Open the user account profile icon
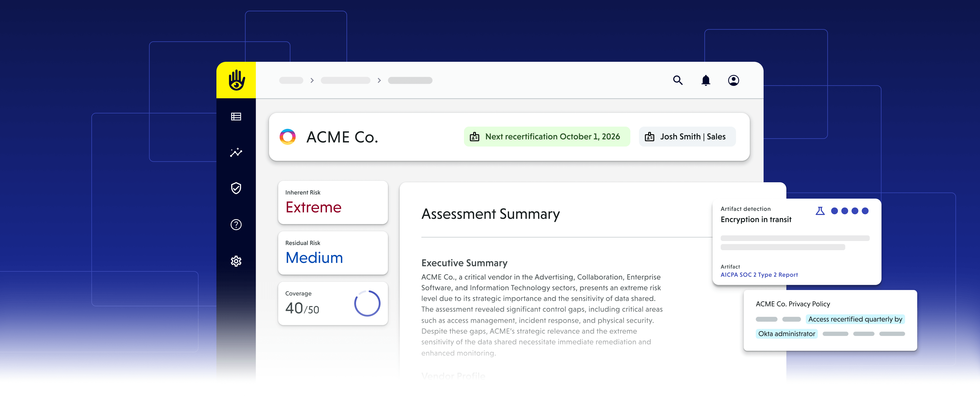This screenshot has height=410, width=980. pyautogui.click(x=733, y=80)
